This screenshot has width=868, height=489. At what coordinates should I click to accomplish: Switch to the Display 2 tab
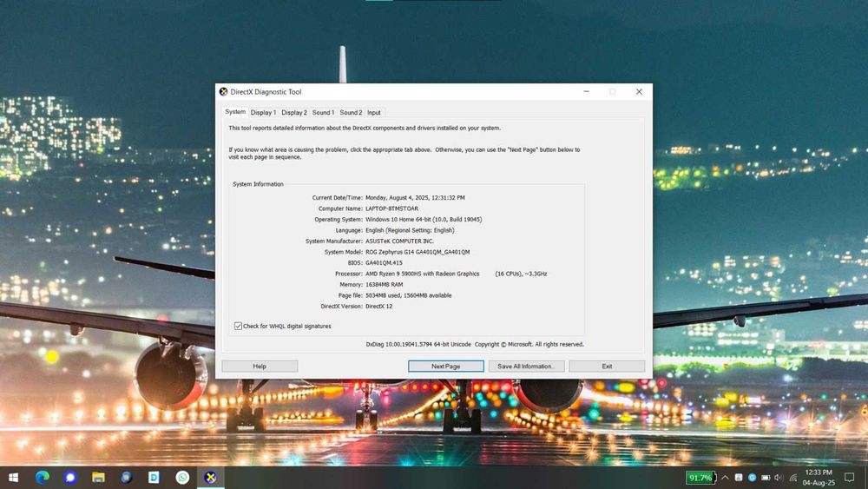click(x=294, y=112)
